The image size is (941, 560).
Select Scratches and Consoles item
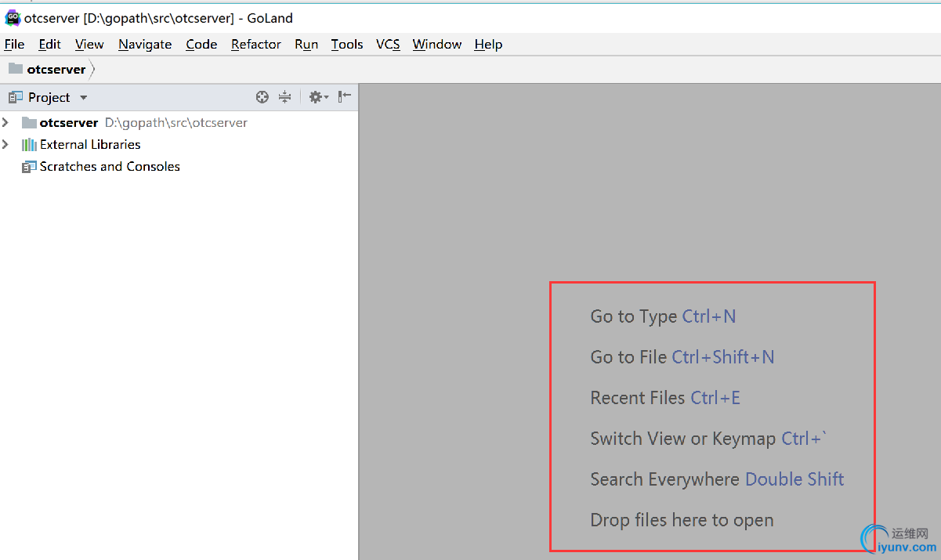110,166
